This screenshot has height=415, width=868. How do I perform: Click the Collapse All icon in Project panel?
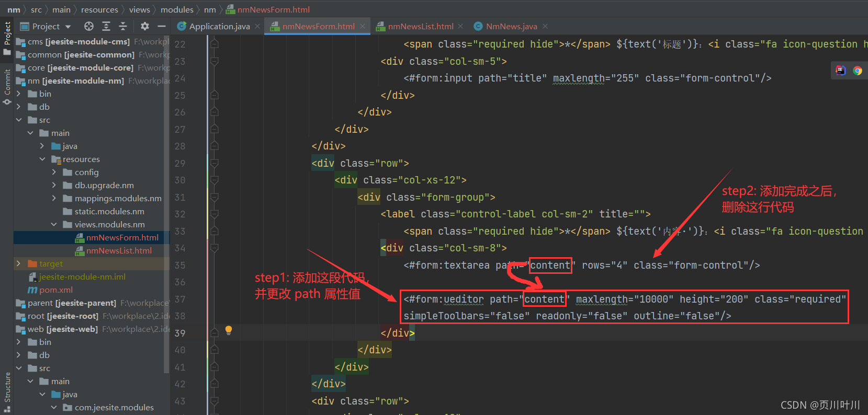tap(123, 26)
